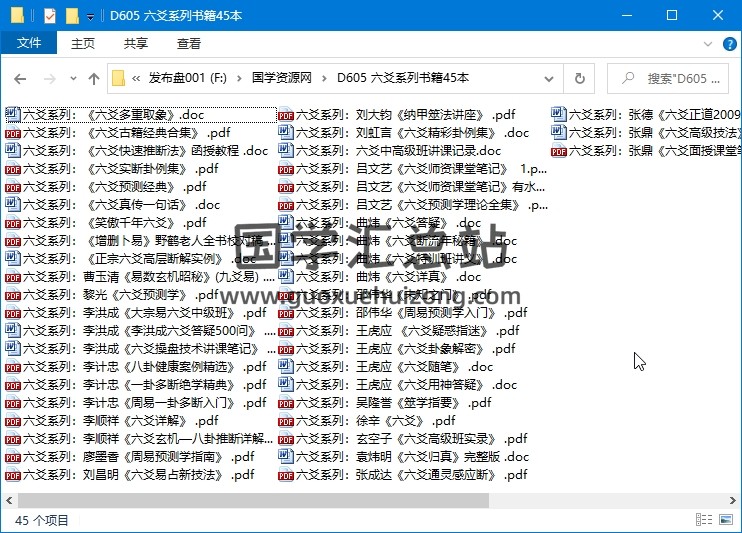Screen dimensions: 742x533
Task: Click the New Folder quick access icon
Action: coord(71,16)
